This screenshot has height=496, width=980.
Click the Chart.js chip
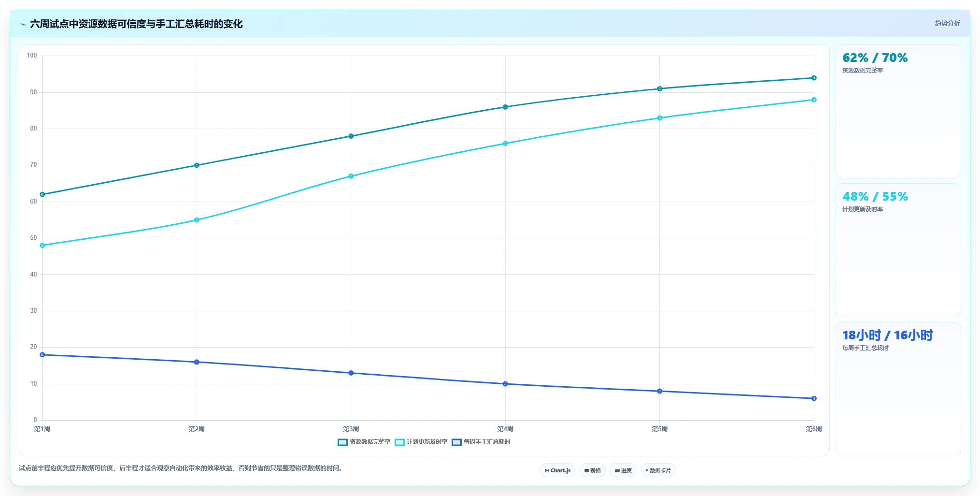(x=557, y=470)
